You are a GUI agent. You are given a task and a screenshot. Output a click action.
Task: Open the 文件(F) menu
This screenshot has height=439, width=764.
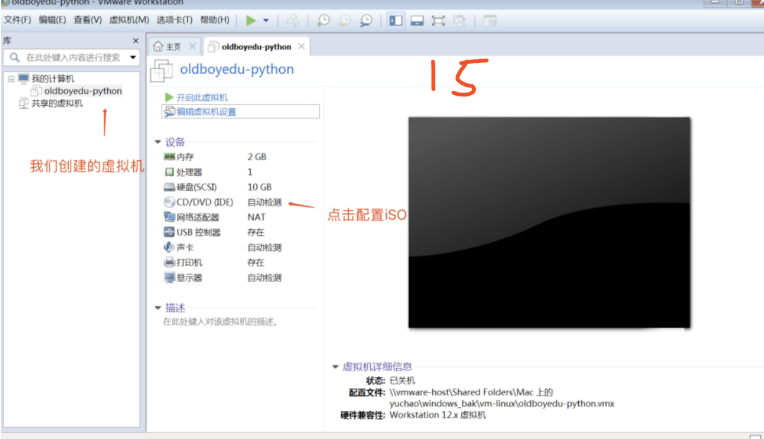point(18,20)
